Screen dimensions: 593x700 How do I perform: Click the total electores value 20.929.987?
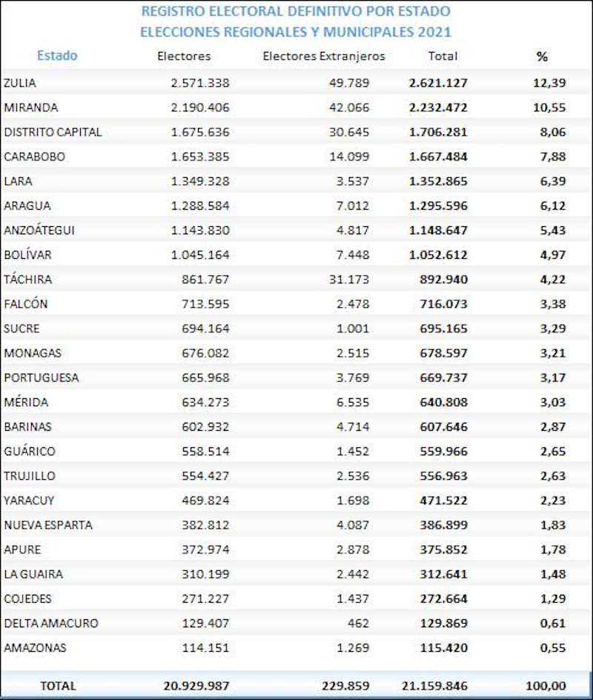click(x=196, y=686)
